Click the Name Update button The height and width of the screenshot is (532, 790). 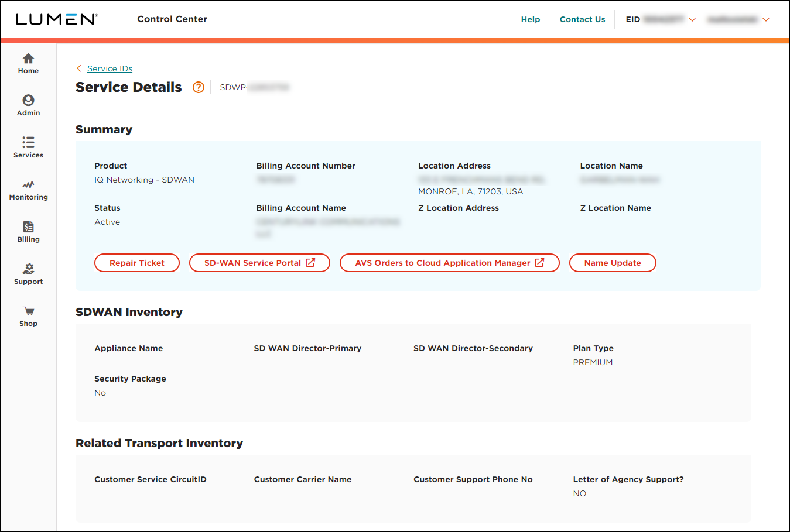tap(613, 263)
